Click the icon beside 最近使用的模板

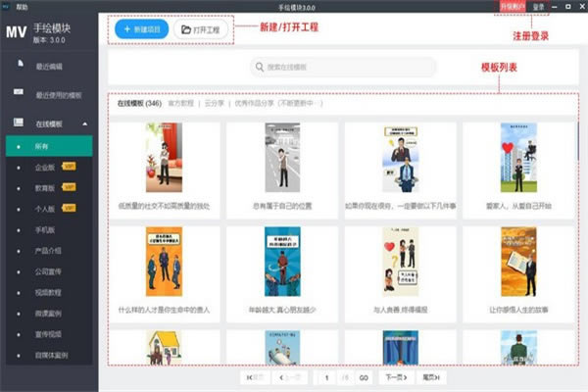pyautogui.click(x=19, y=91)
